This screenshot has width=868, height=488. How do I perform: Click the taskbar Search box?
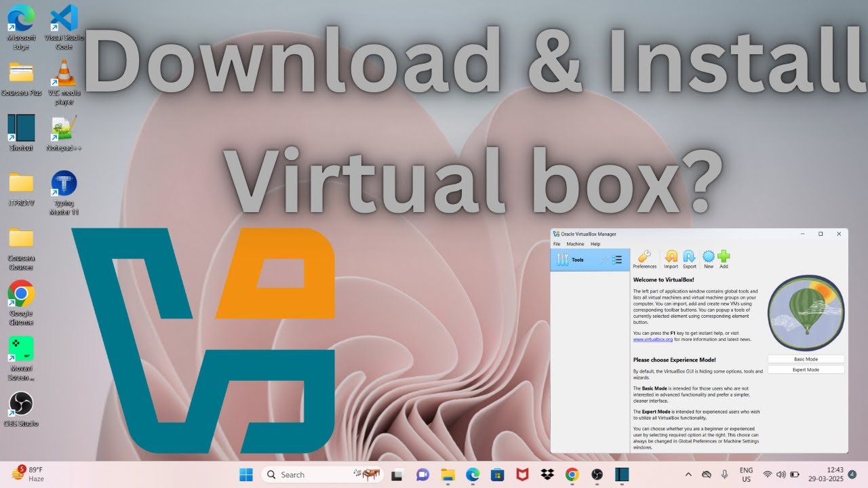tap(323, 474)
